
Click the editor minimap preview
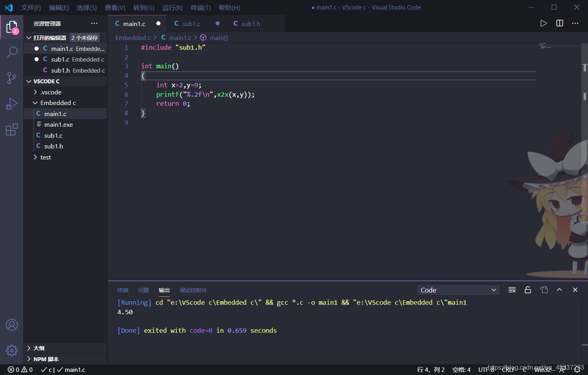560,46
